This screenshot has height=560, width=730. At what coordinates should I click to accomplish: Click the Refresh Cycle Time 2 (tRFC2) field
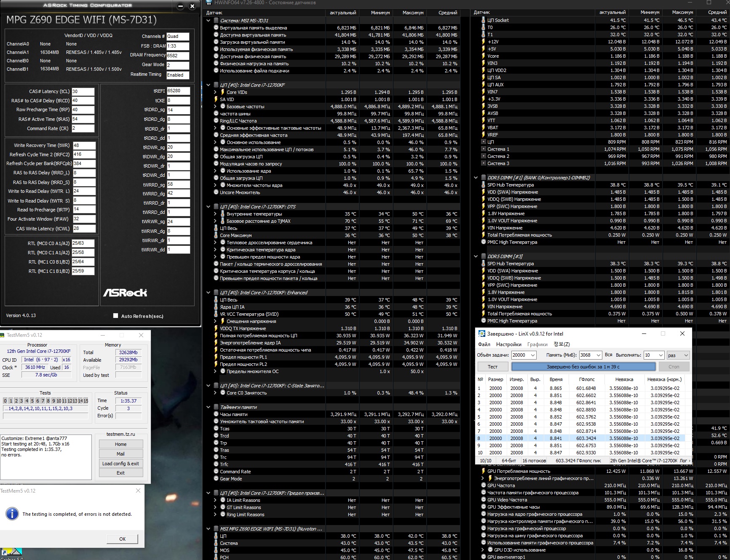84,155
